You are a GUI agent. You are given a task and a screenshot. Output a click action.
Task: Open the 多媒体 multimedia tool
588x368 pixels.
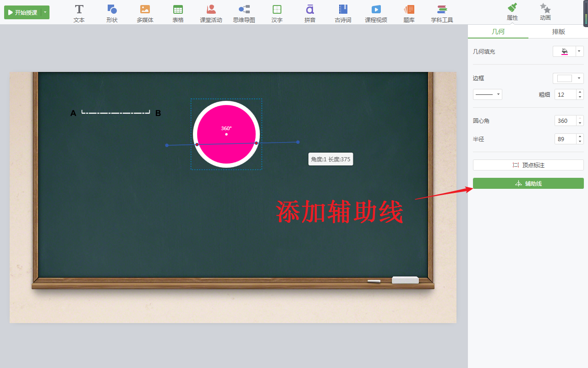(145, 13)
